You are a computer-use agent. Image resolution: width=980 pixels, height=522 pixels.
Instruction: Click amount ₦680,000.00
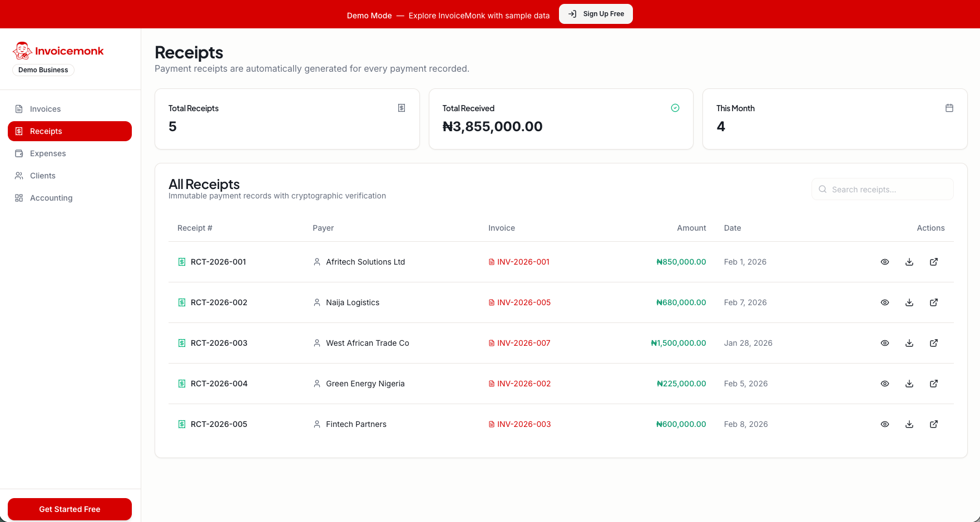pos(681,302)
